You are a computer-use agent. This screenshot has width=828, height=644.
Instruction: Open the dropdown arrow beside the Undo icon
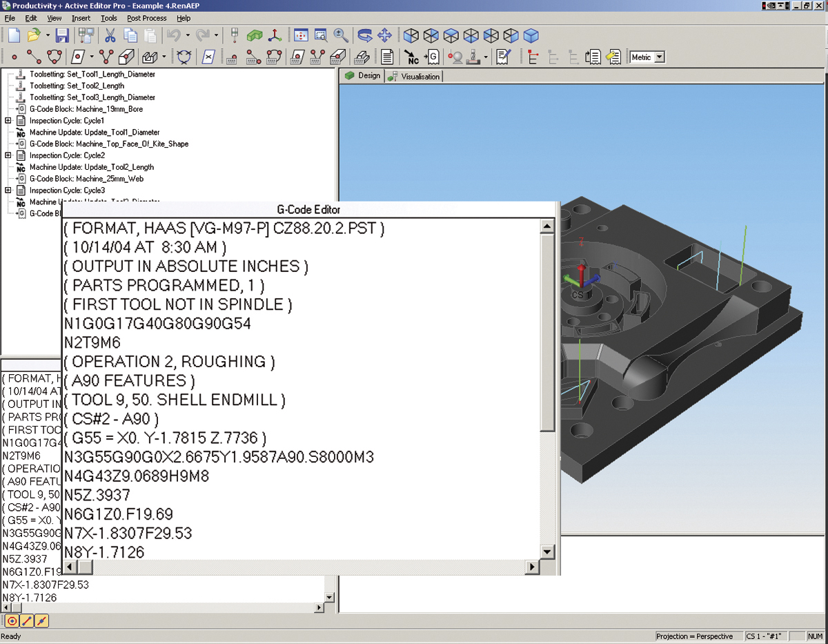[x=187, y=35]
